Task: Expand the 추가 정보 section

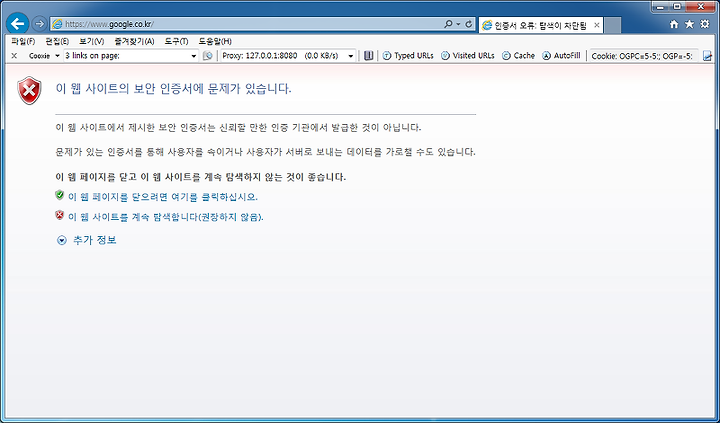Action: pyautogui.click(x=86, y=240)
